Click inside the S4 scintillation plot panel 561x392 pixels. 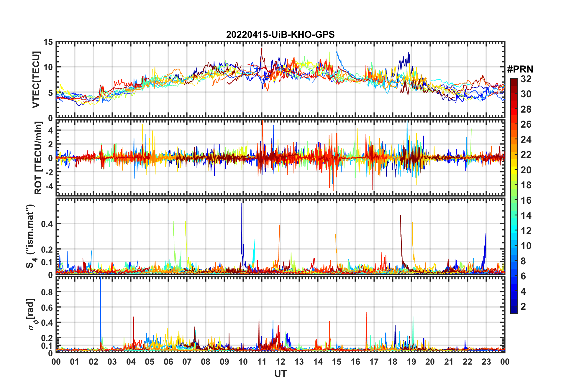[x=280, y=236]
